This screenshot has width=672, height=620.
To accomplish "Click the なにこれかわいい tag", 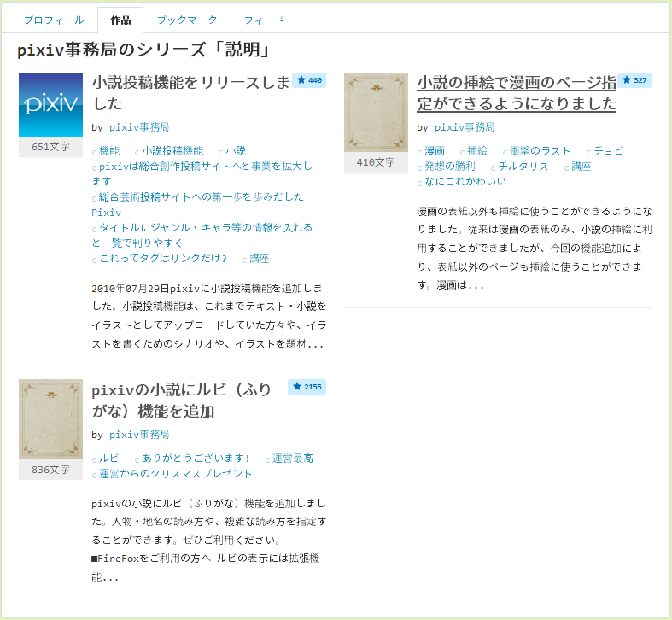I will pyautogui.click(x=465, y=182).
